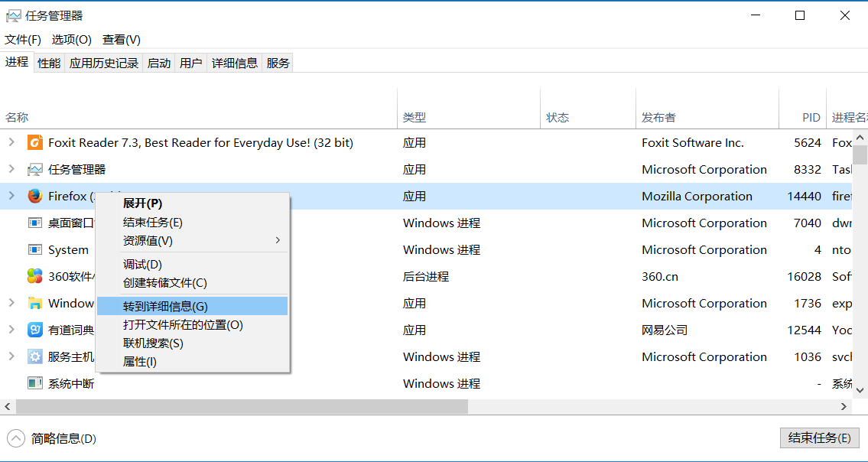
Task: Click the 后台进程 type cell
Action: click(x=426, y=276)
